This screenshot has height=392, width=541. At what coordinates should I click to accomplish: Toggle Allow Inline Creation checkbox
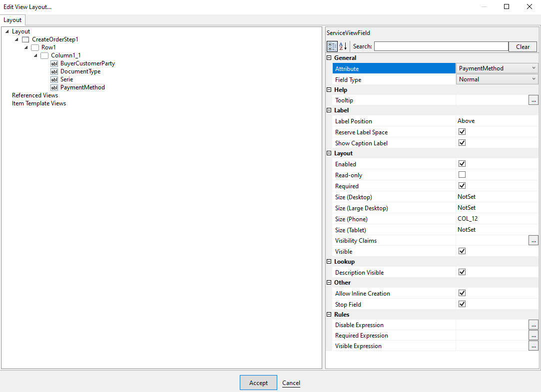click(462, 293)
